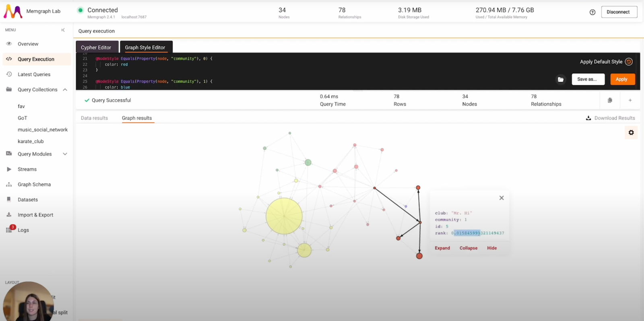This screenshot has height=321, width=644.
Task: Click the largest yellow graph node
Action: pos(284,216)
